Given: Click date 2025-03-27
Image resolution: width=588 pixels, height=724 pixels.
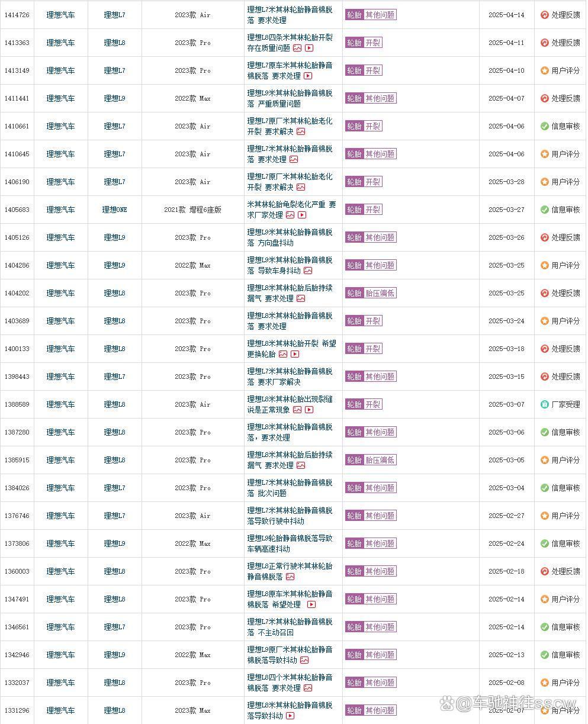Looking at the screenshot, I should coord(506,210).
